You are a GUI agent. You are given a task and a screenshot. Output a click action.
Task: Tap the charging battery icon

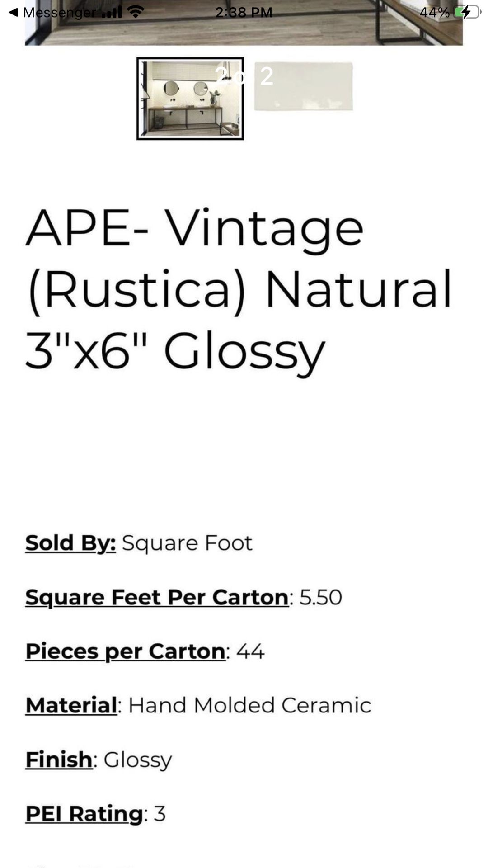[x=467, y=12]
